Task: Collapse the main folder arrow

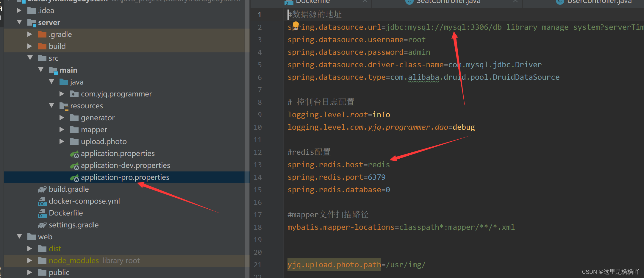Action: pyautogui.click(x=41, y=70)
